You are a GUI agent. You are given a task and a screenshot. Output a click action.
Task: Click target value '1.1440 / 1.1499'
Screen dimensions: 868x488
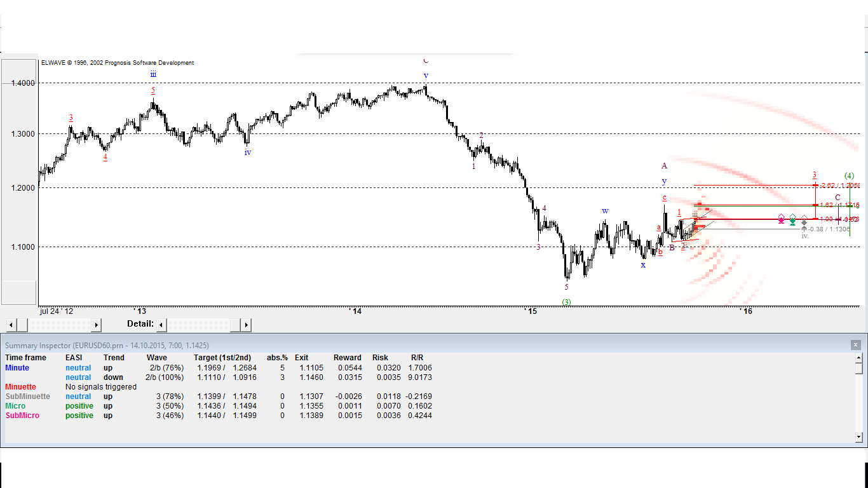coord(227,416)
